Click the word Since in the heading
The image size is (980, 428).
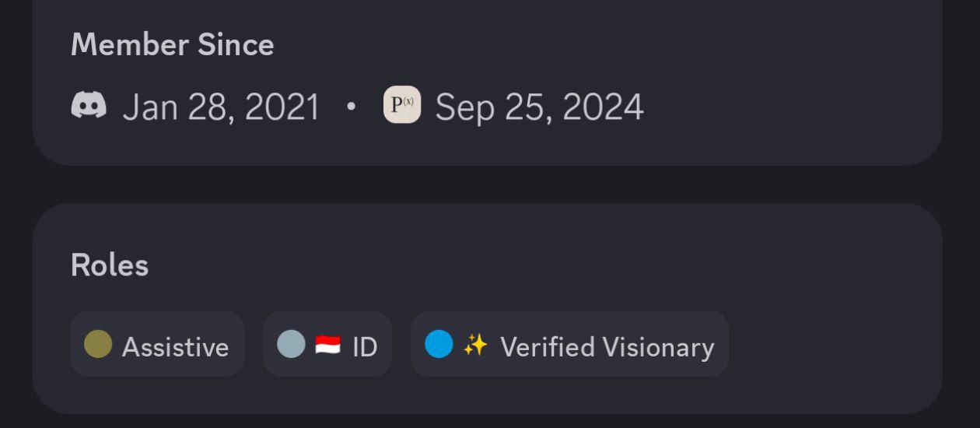click(x=236, y=45)
